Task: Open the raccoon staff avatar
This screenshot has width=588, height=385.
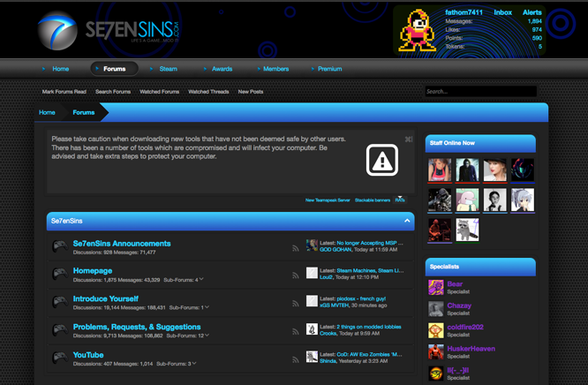Action: 467,230
